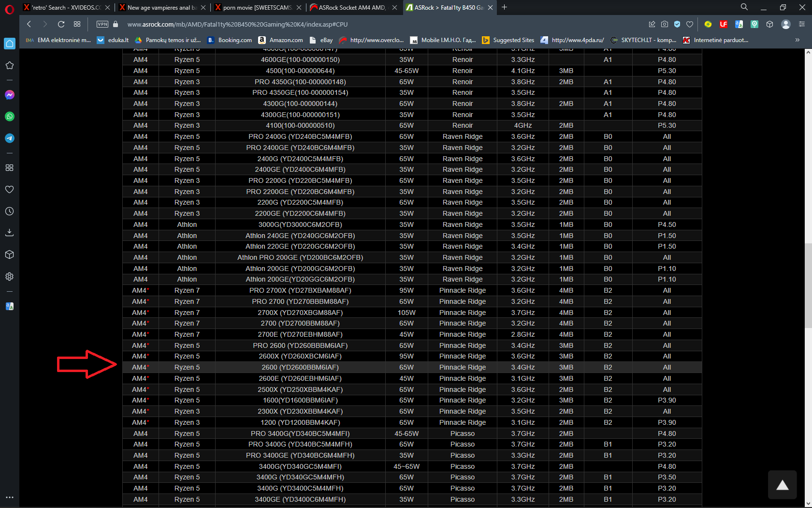Image resolution: width=812 pixels, height=508 pixels.
Task: Open Telegram in the sidebar
Action: click(x=10, y=138)
